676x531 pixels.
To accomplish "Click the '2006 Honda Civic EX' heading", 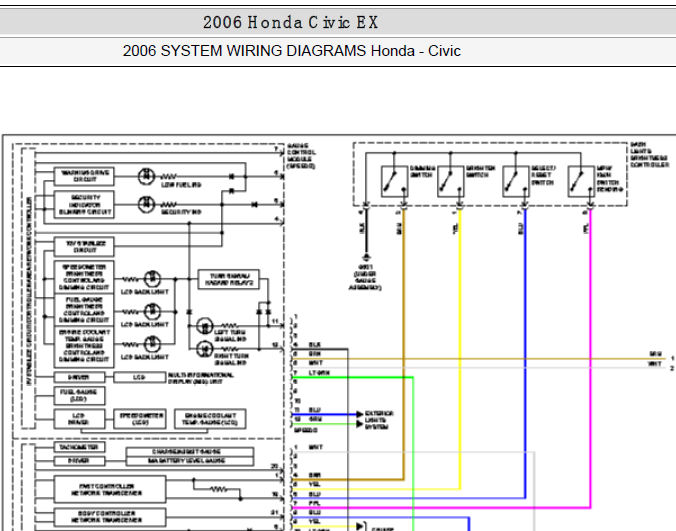I will click(291, 22).
